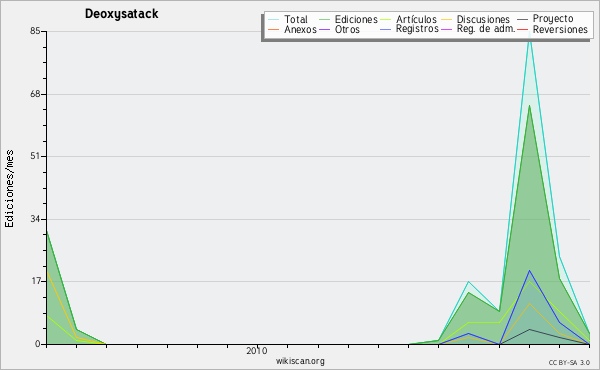Click the Discusiones legend label
The width and height of the screenshot is (600, 370).
coord(483,19)
